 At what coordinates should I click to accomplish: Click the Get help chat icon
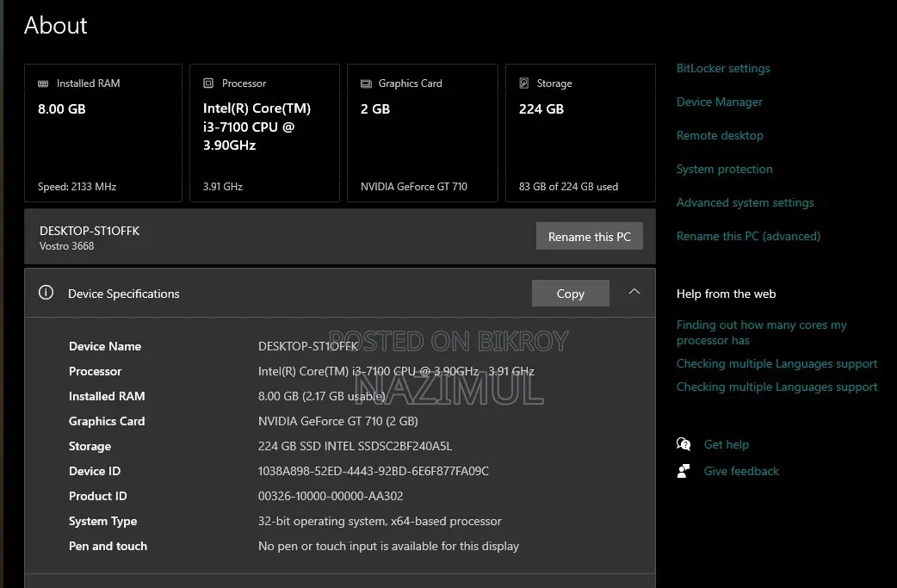coord(684,444)
